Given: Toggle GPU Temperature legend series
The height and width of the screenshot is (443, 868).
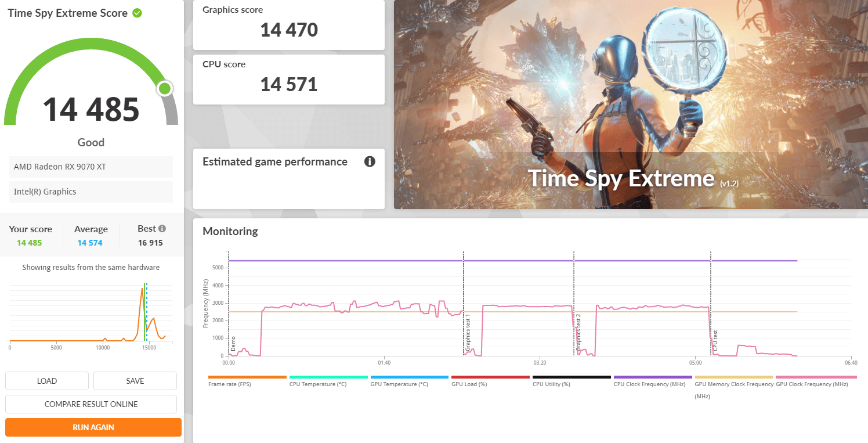Looking at the screenshot, I should tap(409, 380).
